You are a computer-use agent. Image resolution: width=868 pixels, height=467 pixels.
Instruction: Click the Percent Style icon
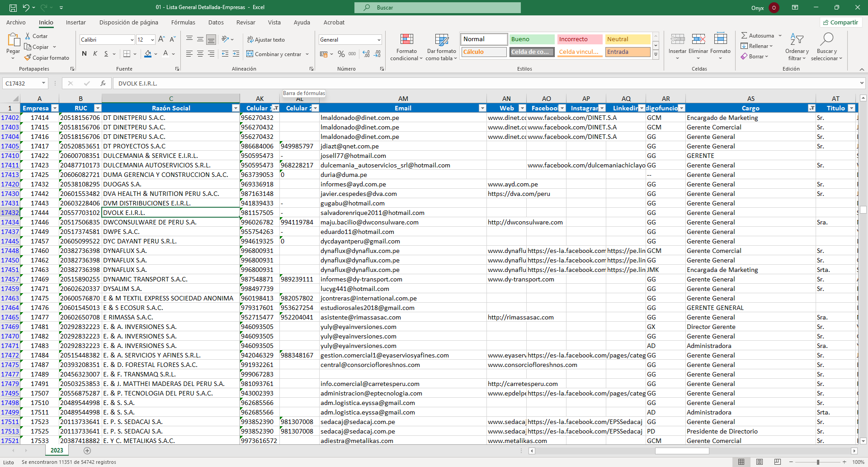coord(341,54)
